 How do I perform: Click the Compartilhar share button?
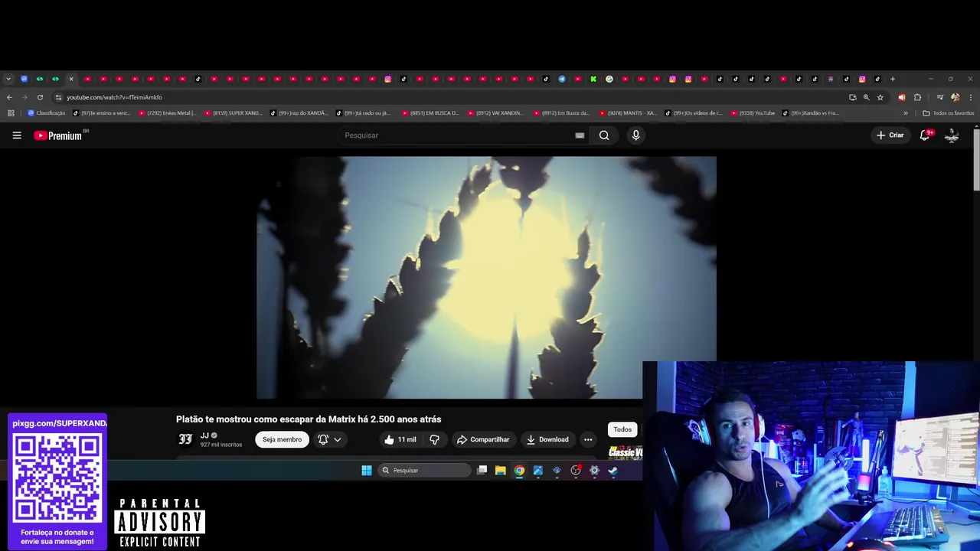483,439
